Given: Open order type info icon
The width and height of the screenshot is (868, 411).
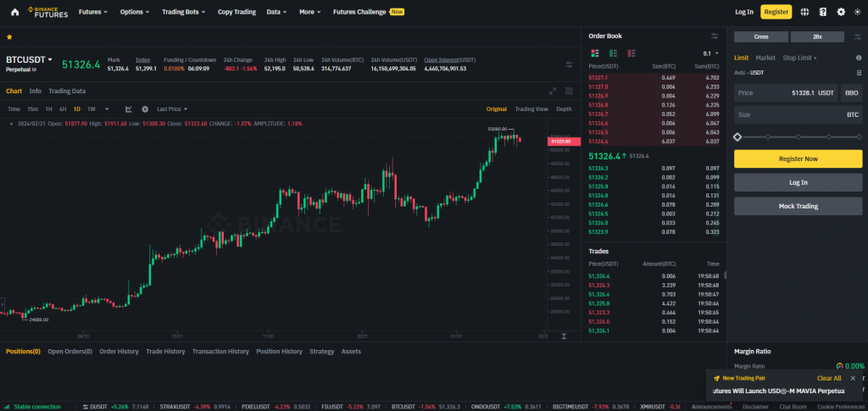Looking at the screenshot, I should pyautogui.click(x=859, y=58).
